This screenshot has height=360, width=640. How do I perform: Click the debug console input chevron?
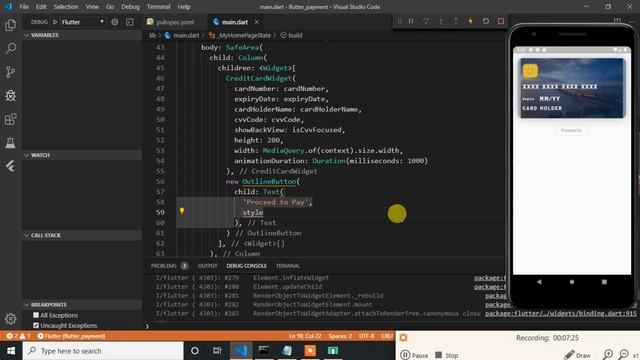click(x=147, y=326)
